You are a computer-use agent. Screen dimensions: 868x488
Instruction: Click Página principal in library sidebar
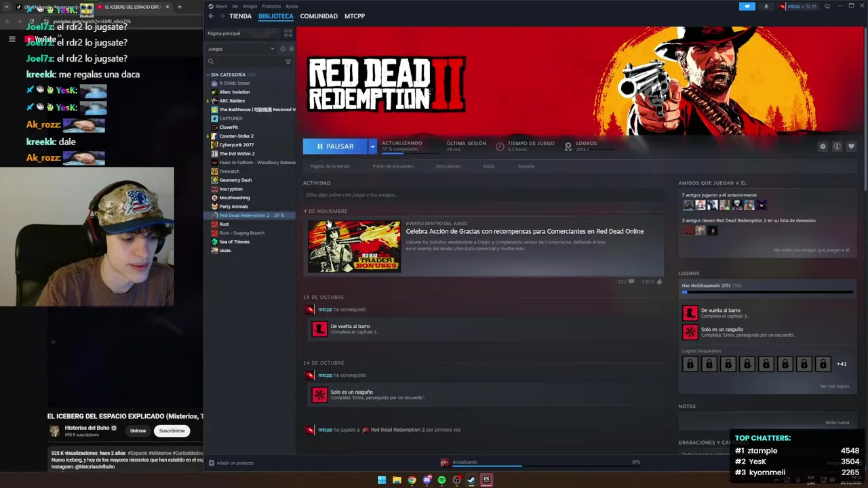pos(244,33)
